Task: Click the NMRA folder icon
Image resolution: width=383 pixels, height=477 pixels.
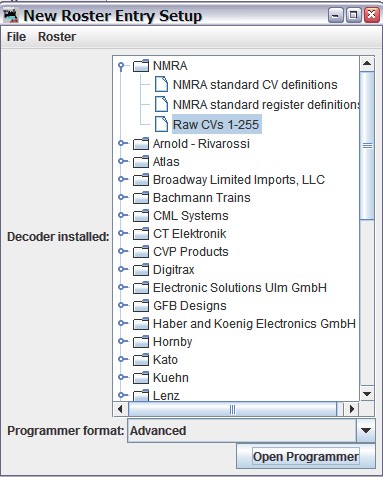Action: tap(141, 66)
